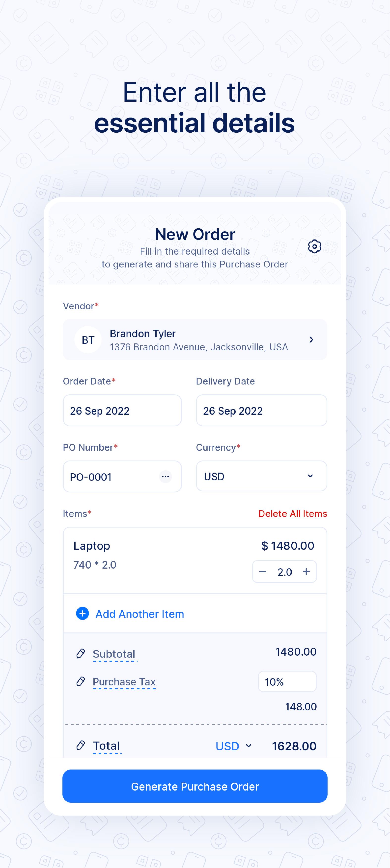Click Delete All Items link
Screen dimensions: 390x868
point(292,513)
